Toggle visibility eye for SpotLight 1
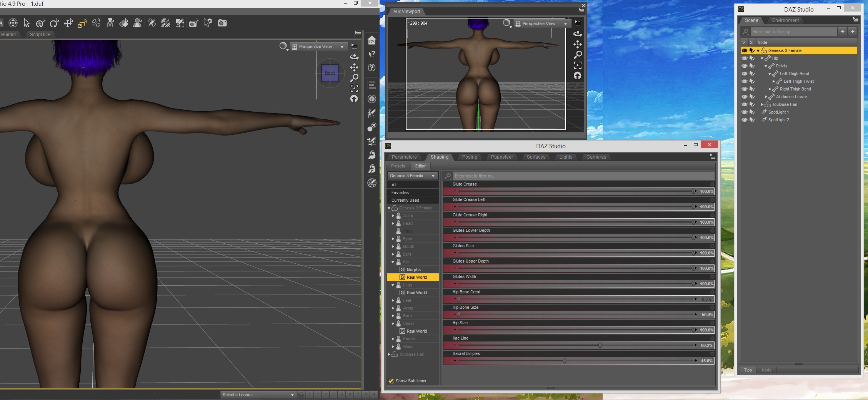868x400 pixels. coord(745,112)
